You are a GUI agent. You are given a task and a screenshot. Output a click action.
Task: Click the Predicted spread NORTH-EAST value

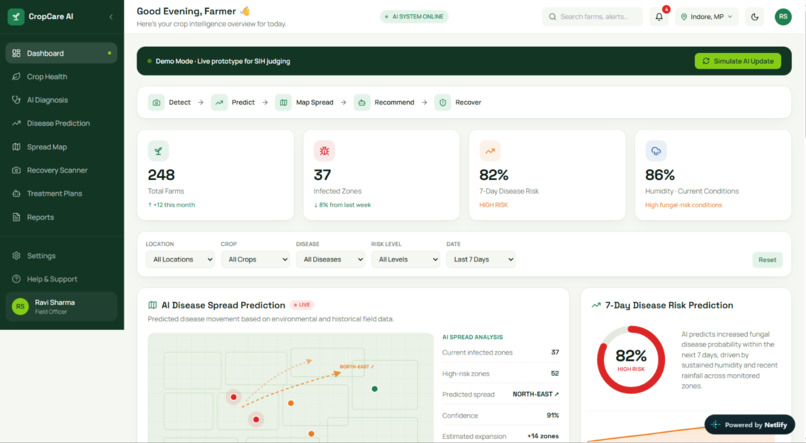(x=536, y=394)
